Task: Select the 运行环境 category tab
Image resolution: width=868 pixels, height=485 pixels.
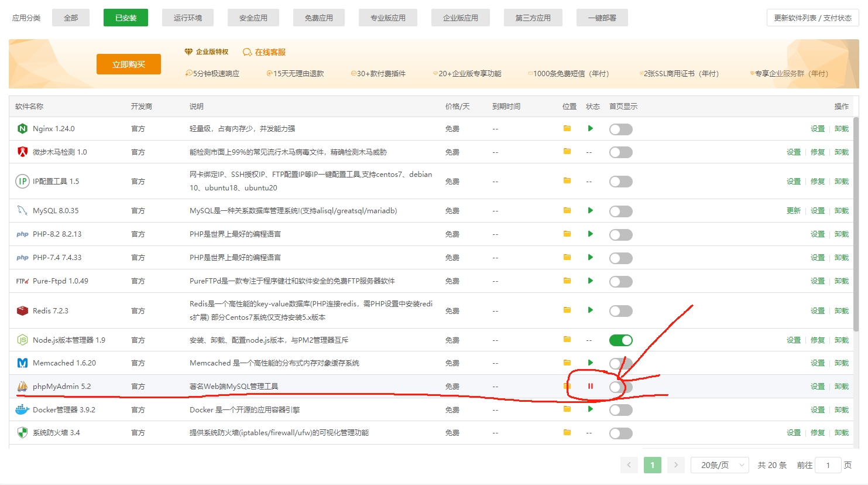Action: coord(188,18)
